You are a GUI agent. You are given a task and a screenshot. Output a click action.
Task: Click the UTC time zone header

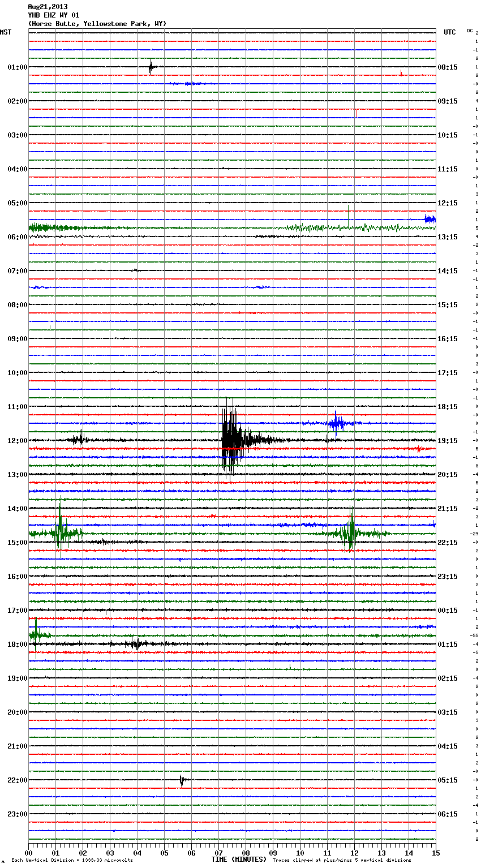pyautogui.click(x=450, y=32)
